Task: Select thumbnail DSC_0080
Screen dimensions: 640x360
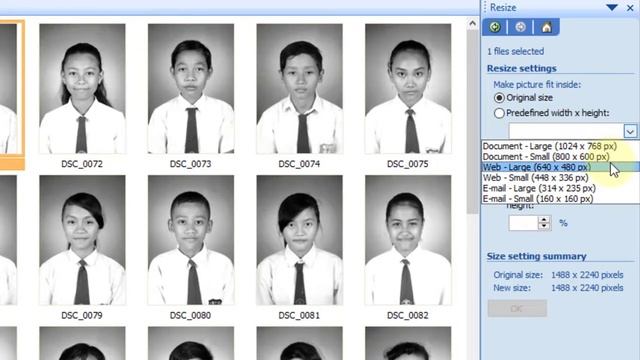Action: point(191,240)
